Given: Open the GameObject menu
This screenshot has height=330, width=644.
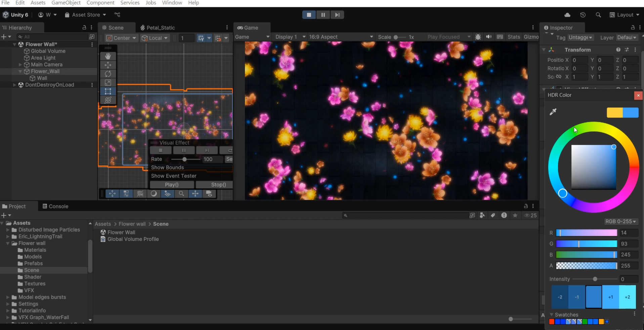Looking at the screenshot, I should pyautogui.click(x=66, y=3).
